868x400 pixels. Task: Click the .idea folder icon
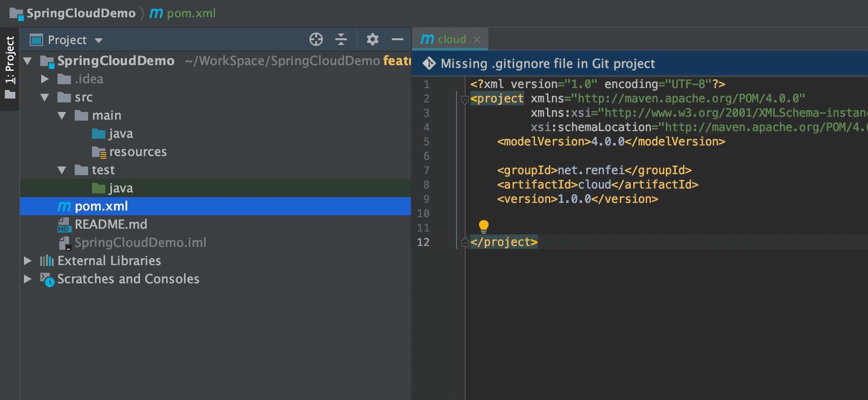pos(64,79)
